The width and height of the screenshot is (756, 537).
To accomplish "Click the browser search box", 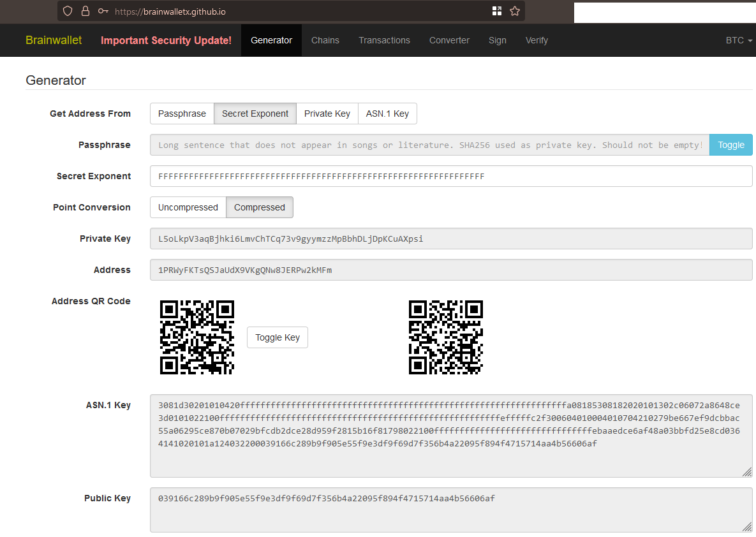I will [x=665, y=13].
